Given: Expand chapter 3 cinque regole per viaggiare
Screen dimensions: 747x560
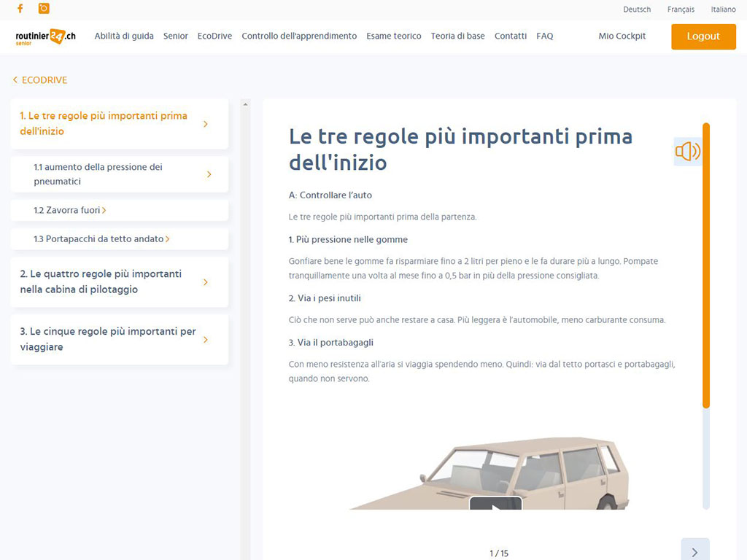Looking at the screenshot, I should (119, 340).
